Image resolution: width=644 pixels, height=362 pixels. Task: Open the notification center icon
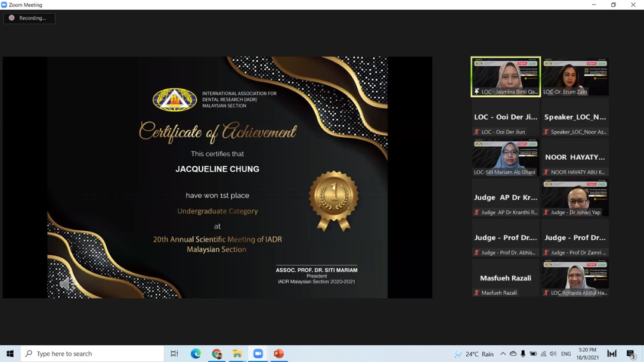[x=631, y=354]
